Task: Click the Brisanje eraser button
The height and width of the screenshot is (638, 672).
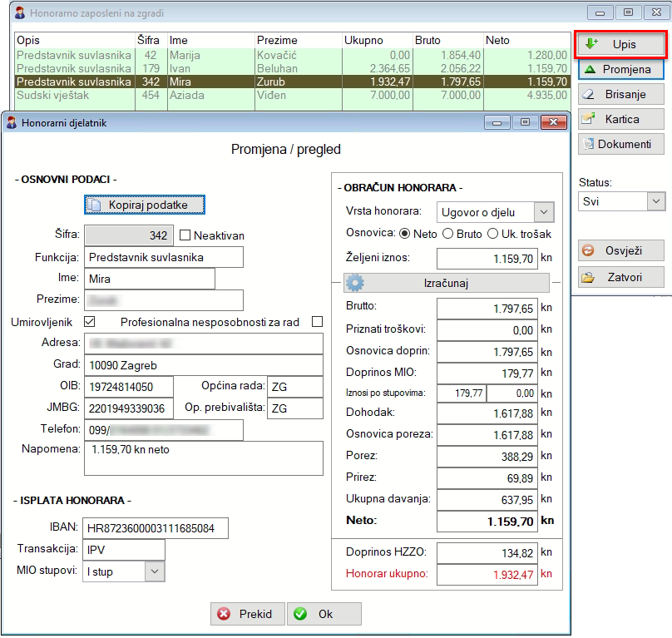Action: pos(620,94)
